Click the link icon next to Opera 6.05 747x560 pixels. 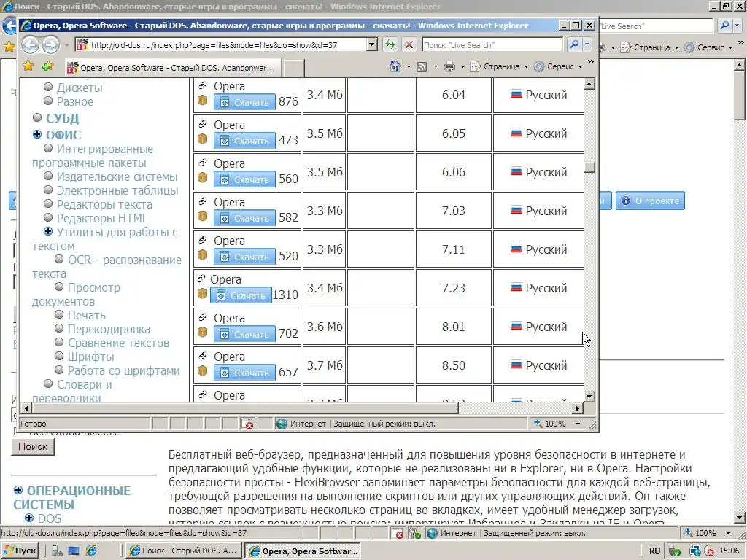point(203,124)
